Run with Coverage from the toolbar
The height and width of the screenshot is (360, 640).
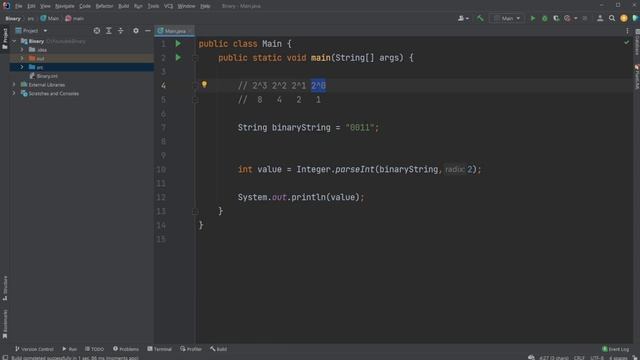coord(556,18)
